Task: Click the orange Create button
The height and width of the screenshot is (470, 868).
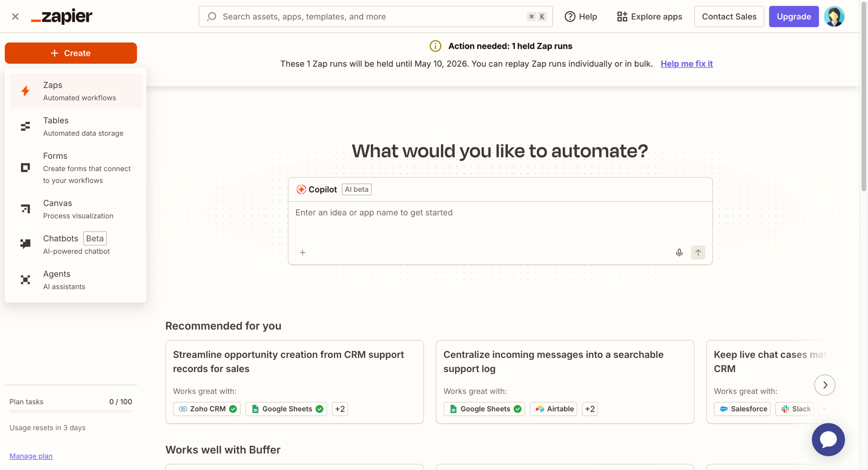Action: [71, 53]
